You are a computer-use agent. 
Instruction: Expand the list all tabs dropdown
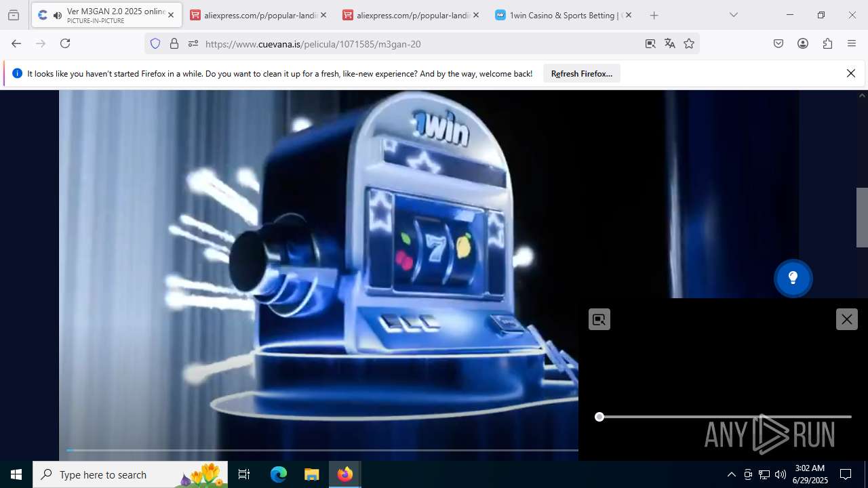click(x=733, y=15)
